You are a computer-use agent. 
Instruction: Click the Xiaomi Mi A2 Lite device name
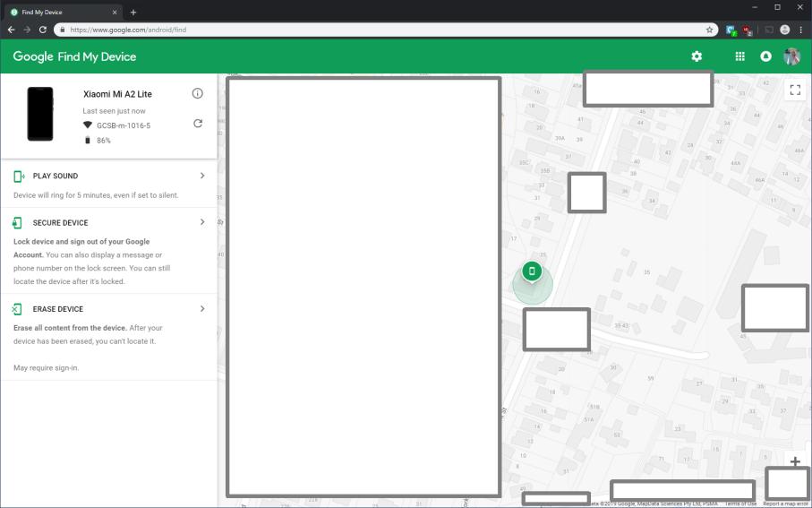click(x=117, y=94)
